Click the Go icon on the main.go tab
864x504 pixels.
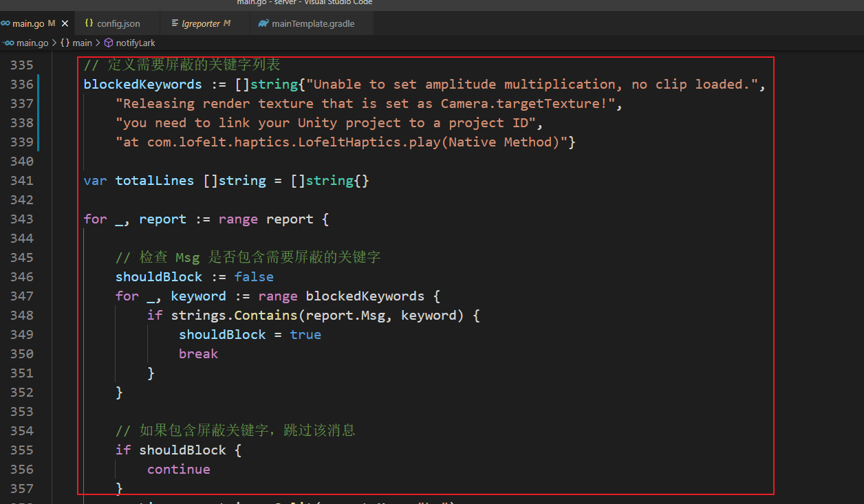pos(6,23)
